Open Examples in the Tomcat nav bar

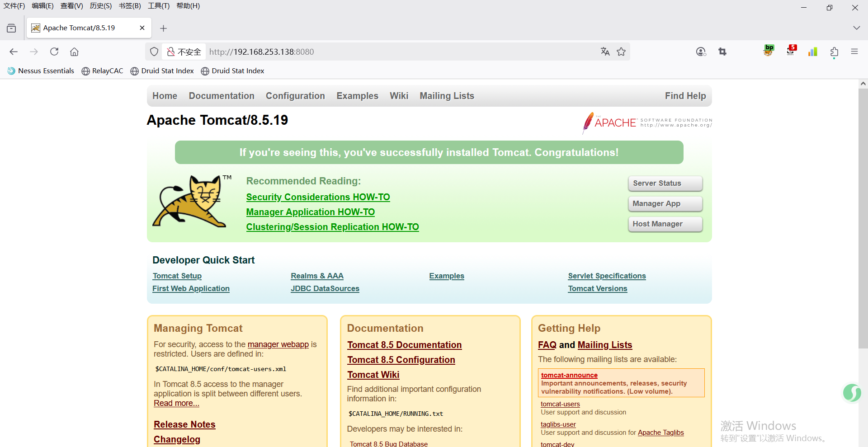pyautogui.click(x=357, y=96)
